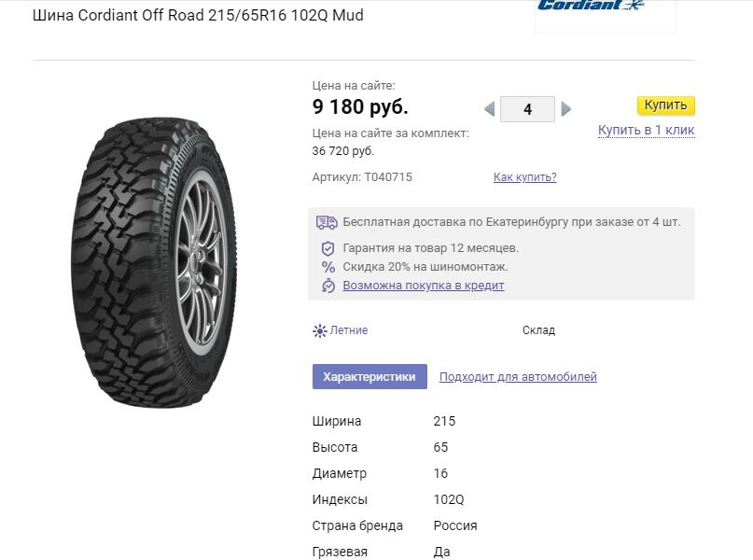The height and width of the screenshot is (560, 753).
Task: Focus the quantity input field
Action: 527,109
